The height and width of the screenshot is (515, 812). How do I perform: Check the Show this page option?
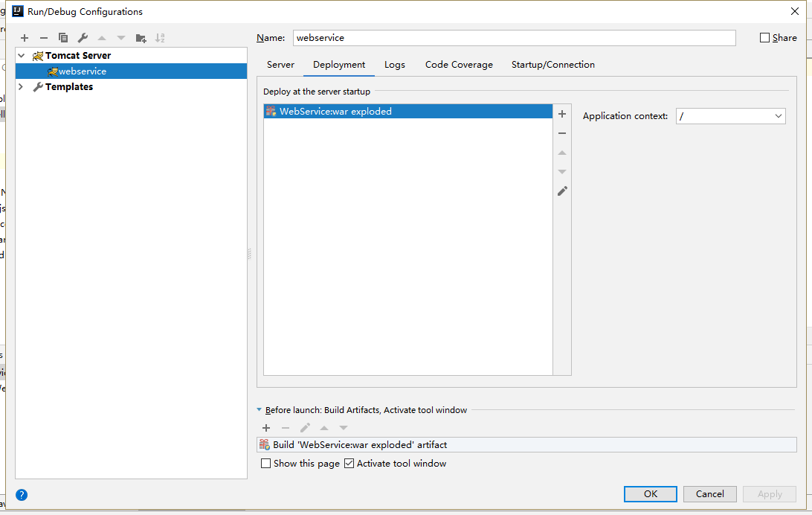(x=265, y=464)
